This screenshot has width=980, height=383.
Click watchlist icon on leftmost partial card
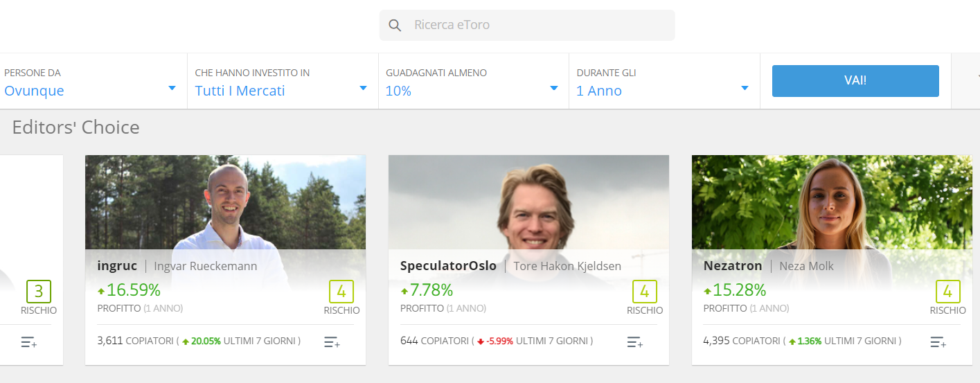point(28,342)
